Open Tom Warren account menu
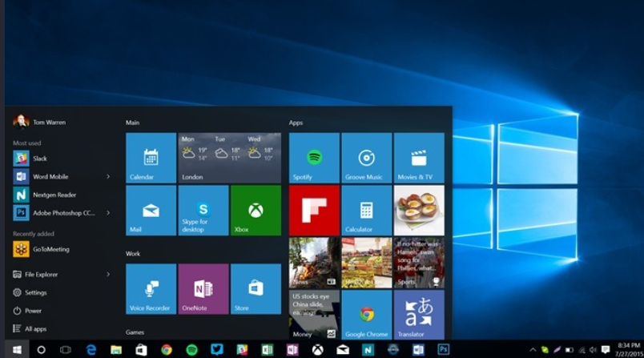This screenshot has height=358, width=644. point(39,122)
